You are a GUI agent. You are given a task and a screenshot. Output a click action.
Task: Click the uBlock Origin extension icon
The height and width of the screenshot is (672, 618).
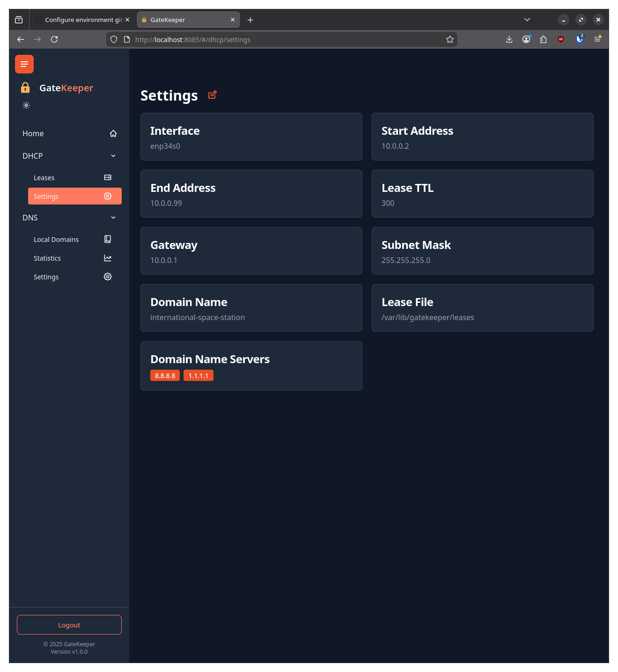pyautogui.click(x=561, y=39)
